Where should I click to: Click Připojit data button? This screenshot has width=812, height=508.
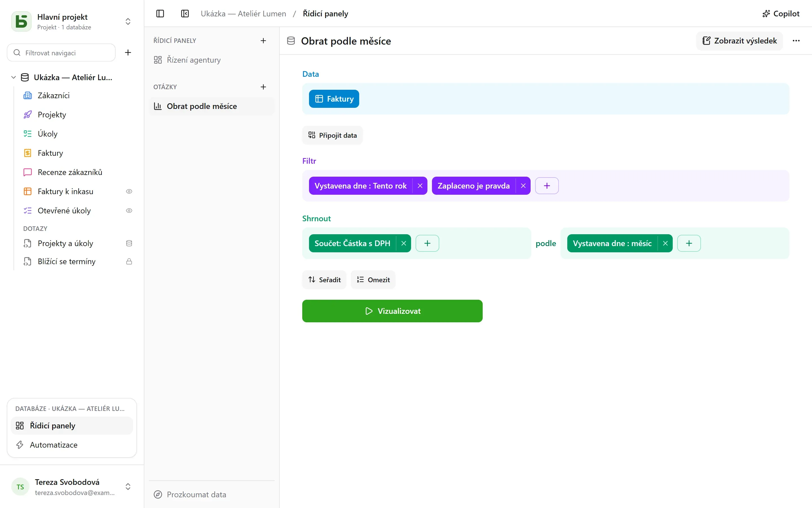(x=332, y=135)
